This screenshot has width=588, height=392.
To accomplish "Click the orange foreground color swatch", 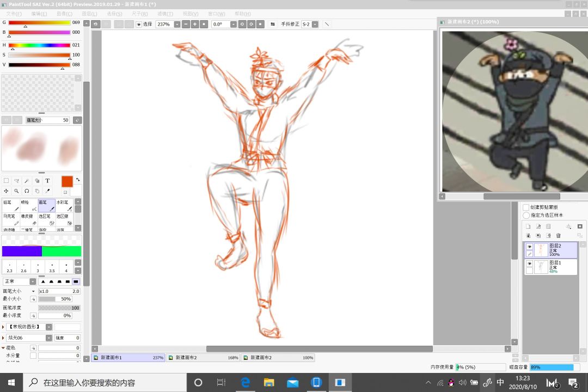I will point(67,182).
